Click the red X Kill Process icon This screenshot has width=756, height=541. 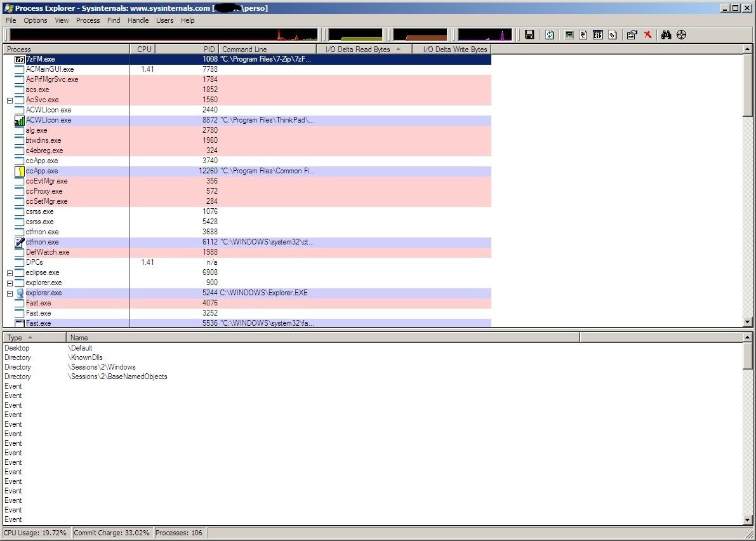pos(647,35)
